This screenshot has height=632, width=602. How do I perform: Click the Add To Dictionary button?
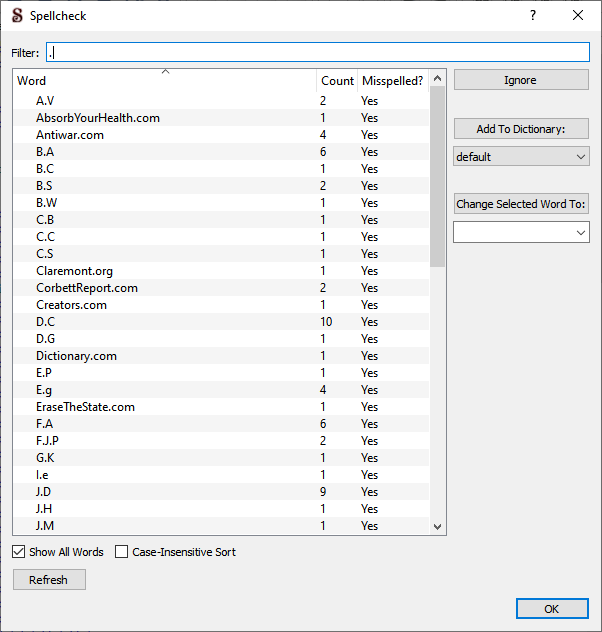click(521, 129)
